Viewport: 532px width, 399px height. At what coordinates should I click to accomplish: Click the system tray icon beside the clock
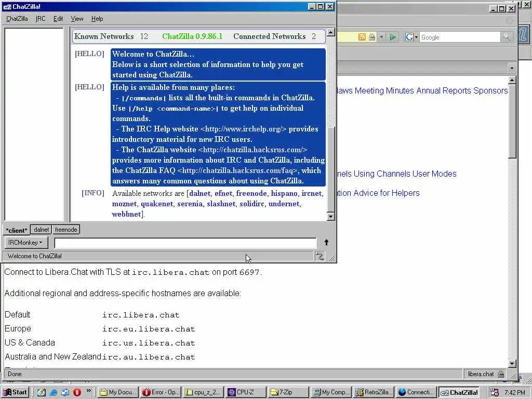coord(495,392)
